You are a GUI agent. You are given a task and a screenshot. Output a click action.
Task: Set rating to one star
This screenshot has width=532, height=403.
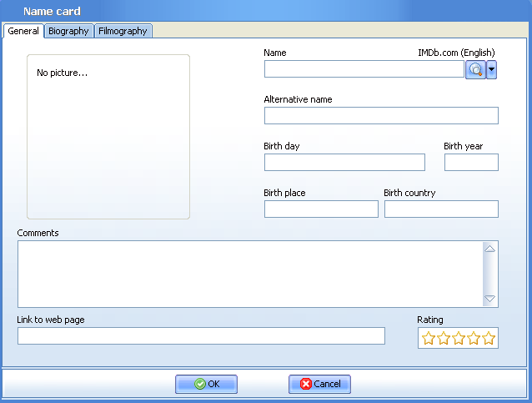[x=428, y=338]
